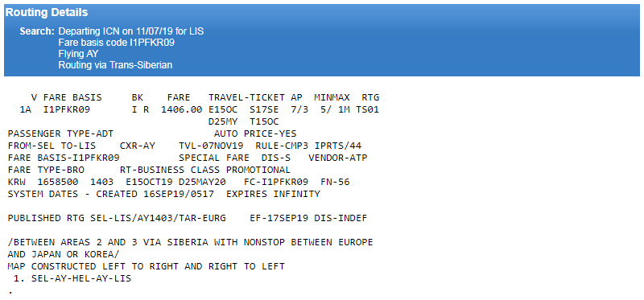Click MAP CONSTRUCTED LEFT TO RIGHT line
The width and height of the screenshot is (644, 300).
[x=146, y=266]
